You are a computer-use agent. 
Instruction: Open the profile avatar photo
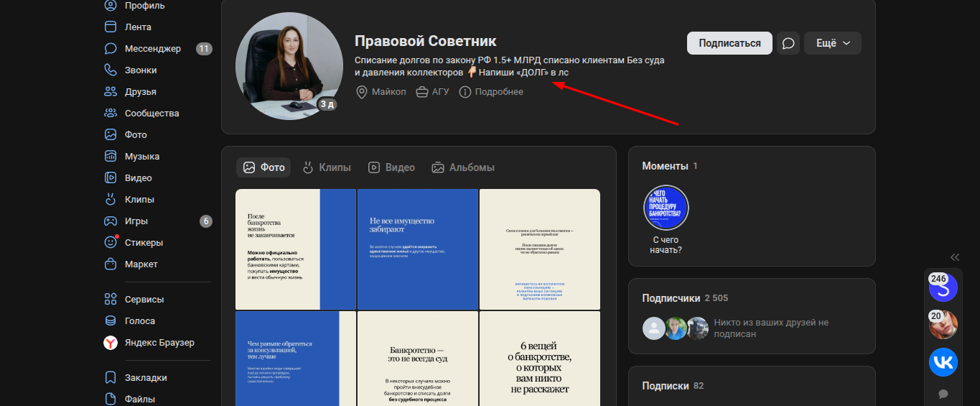pos(288,66)
